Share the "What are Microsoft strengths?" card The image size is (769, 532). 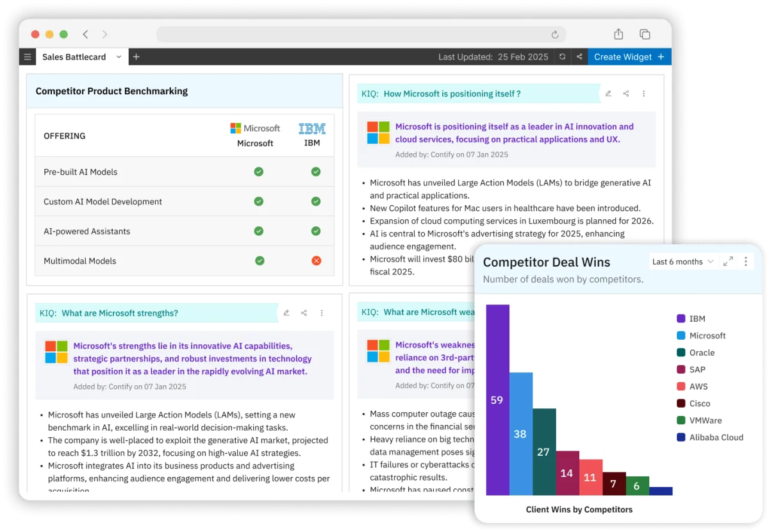(304, 312)
